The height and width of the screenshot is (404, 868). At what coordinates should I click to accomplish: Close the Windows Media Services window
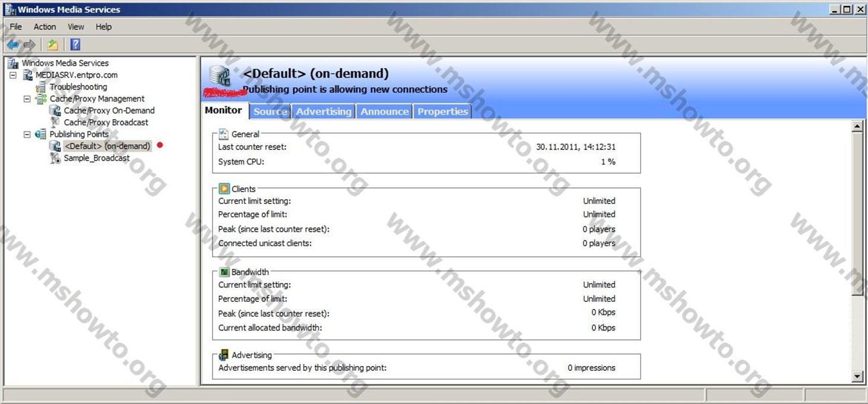859,9
